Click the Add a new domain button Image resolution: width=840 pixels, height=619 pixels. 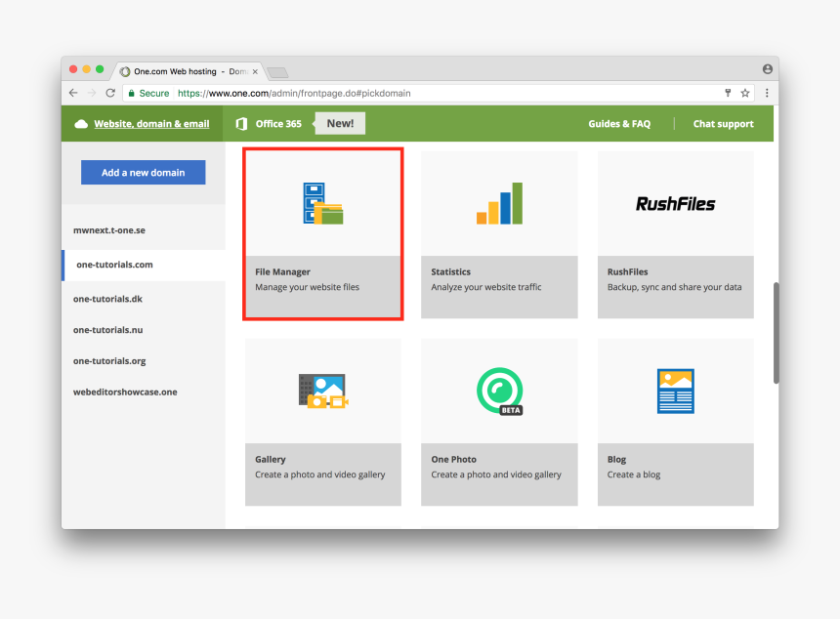click(143, 173)
